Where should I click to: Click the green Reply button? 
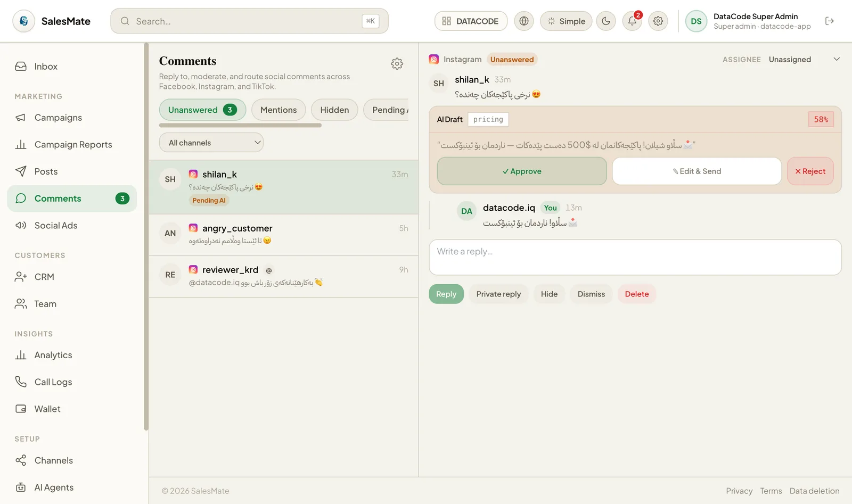click(x=446, y=294)
